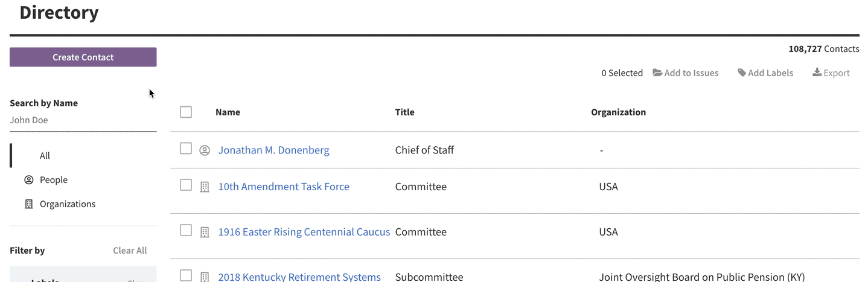Click the People filter person icon
The image size is (868, 282).
[x=28, y=179]
